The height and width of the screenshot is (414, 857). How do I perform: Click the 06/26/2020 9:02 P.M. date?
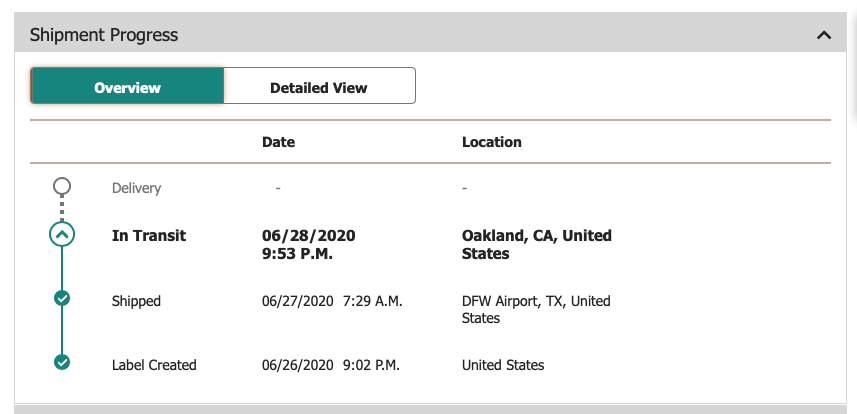pos(331,365)
